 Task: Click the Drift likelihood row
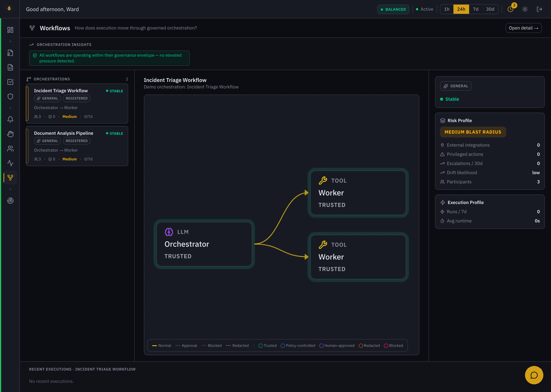click(490, 173)
